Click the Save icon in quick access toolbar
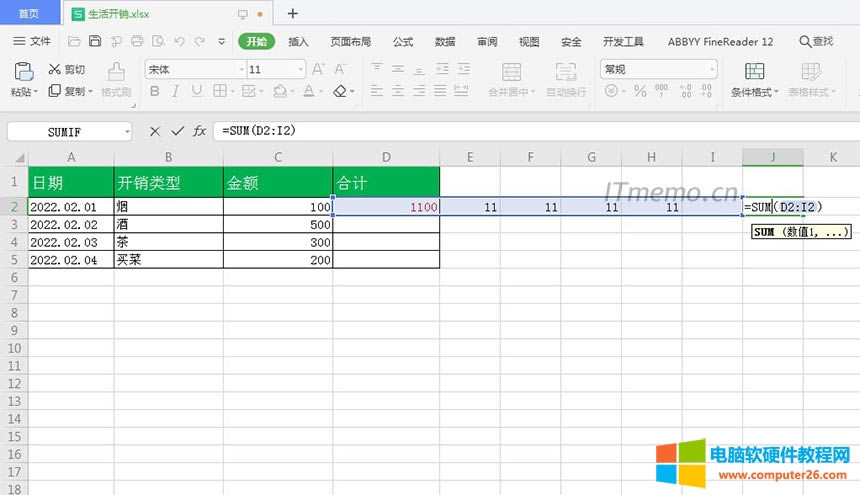Screen dimensions: 860x495 click(95, 41)
